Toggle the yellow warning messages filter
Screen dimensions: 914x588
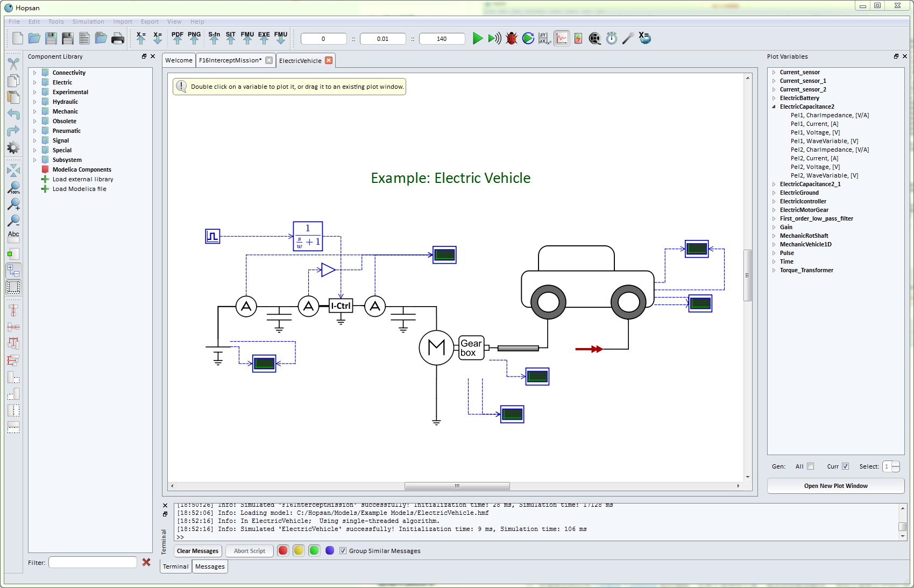(x=299, y=550)
